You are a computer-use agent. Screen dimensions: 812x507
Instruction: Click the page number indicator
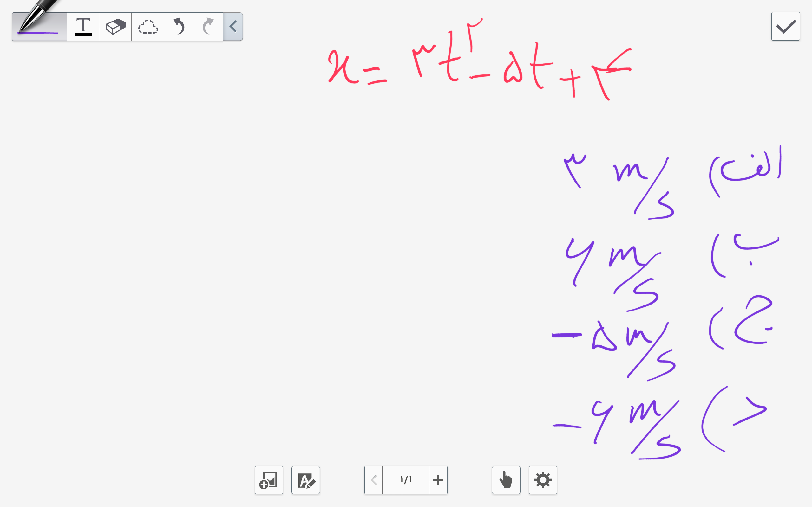point(406,480)
